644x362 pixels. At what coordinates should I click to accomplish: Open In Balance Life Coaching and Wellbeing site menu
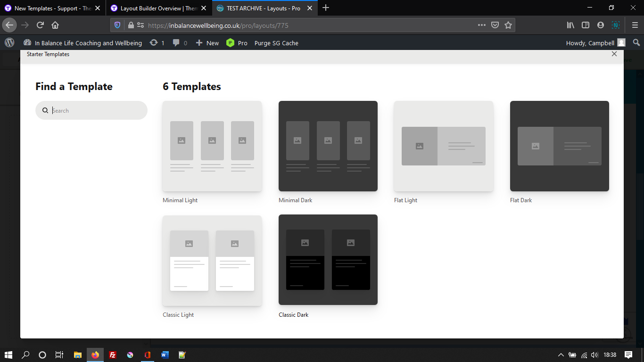click(83, 43)
